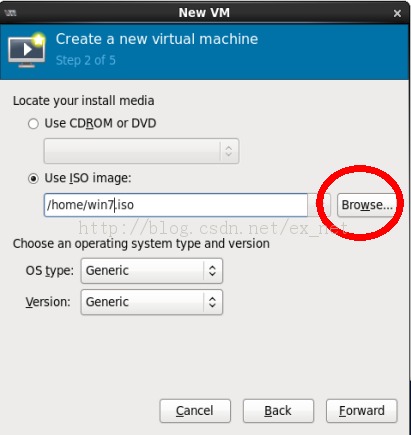Select the Use CDROM or DVD radio button
Viewport: 411px width, 435px height.
33,124
